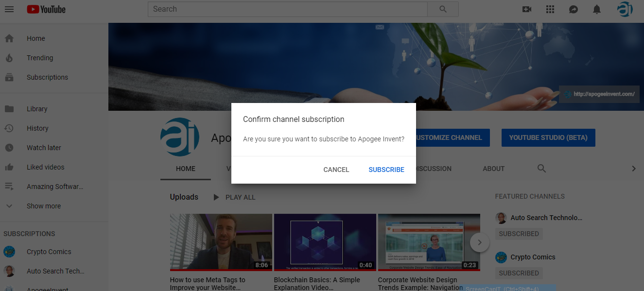
Task: Click Auto Search Technolo featured channel avatar
Action: click(x=501, y=218)
